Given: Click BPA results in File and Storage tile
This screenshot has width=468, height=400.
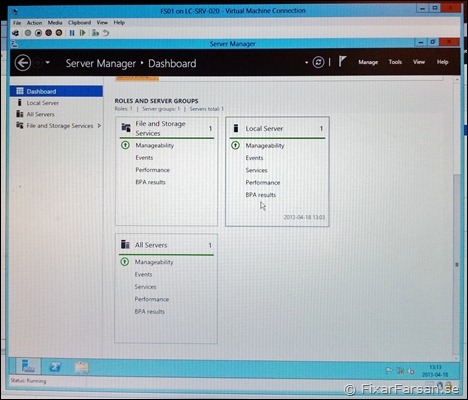Looking at the screenshot, I should (x=150, y=182).
